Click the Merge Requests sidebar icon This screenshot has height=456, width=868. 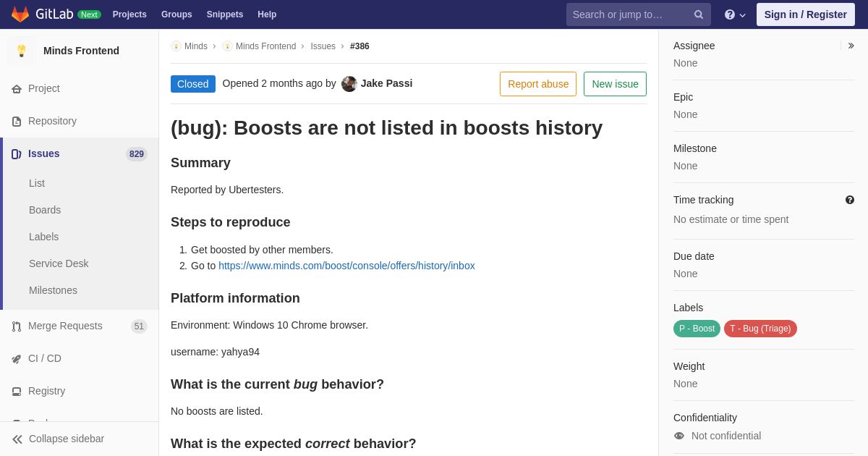pyautogui.click(x=17, y=326)
